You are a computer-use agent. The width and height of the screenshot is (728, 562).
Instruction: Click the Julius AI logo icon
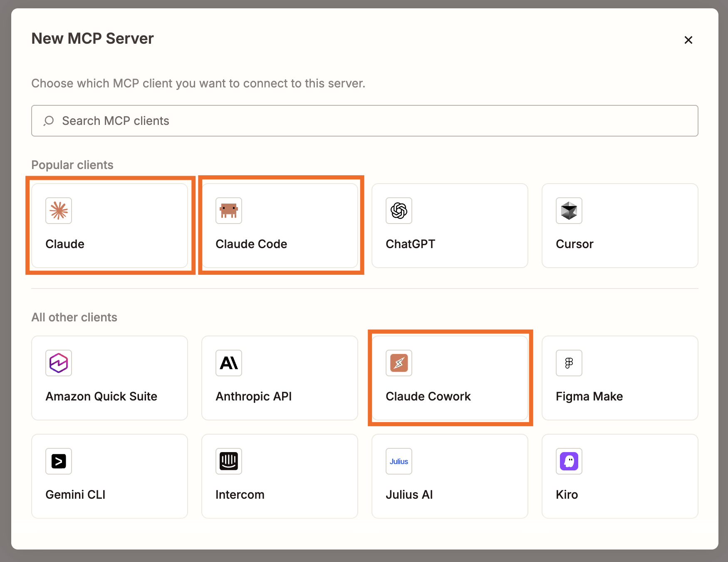click(399, 461)
